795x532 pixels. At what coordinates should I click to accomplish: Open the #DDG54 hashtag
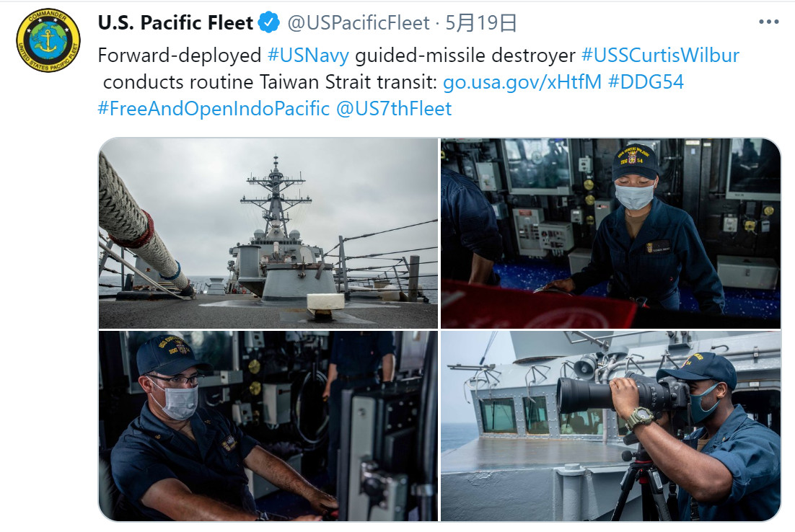point(646,82)
